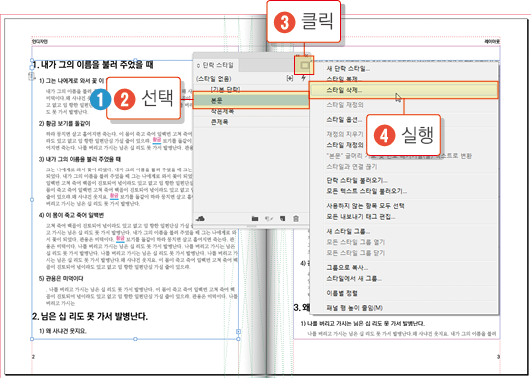Click top-center handle of selected text frame
This screenshot has height=378, width=531.
click(x=135, y=60)
